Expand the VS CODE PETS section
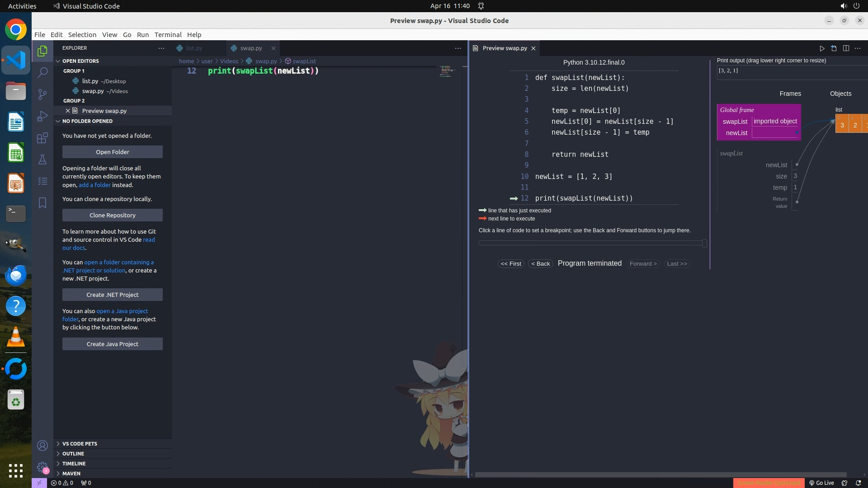The height and width of the screenshot is (488, 868). click(x=80, y=444)
